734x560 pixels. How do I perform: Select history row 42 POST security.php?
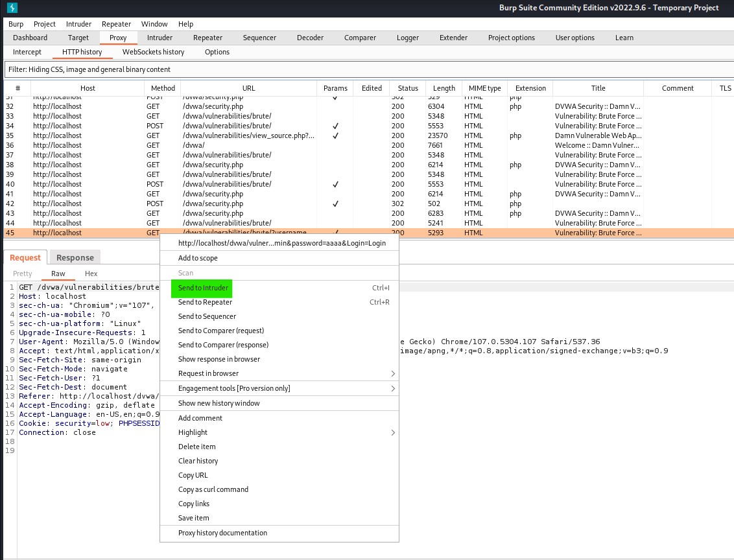coord(369,204)
